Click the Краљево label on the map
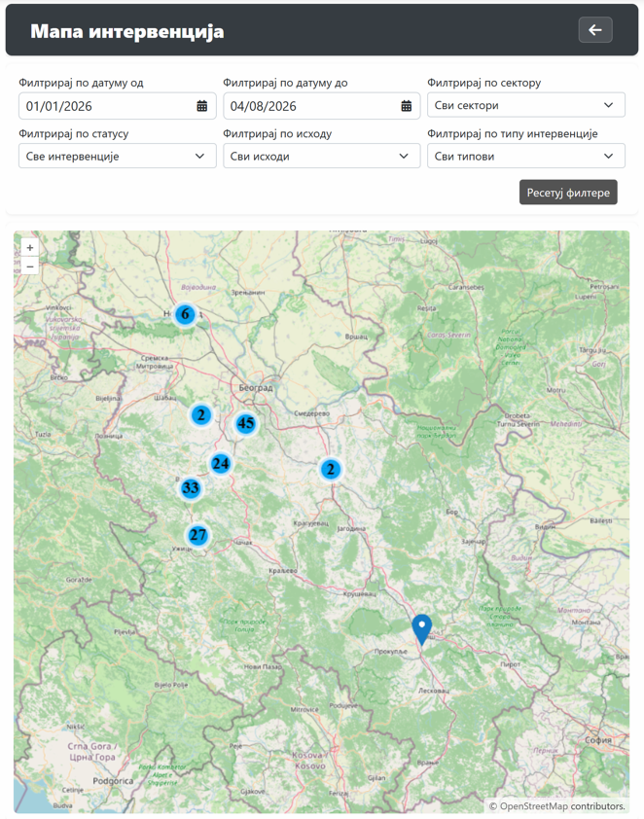 [282, 570]
